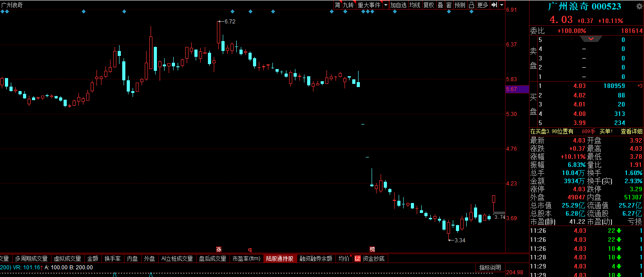Click the L2 资金抄底 indicator badge
The height and width of the screenshot is (277, 644).
tap(370, 259)
